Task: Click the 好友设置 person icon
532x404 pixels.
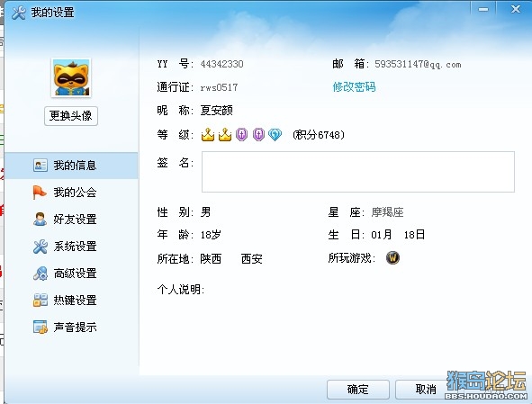Action: click(x=40, y=220)
